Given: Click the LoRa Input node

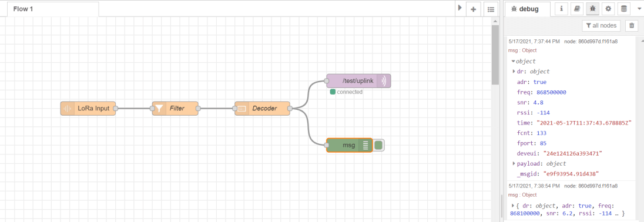Looking at the screenshot, I should tap(88, 108).
